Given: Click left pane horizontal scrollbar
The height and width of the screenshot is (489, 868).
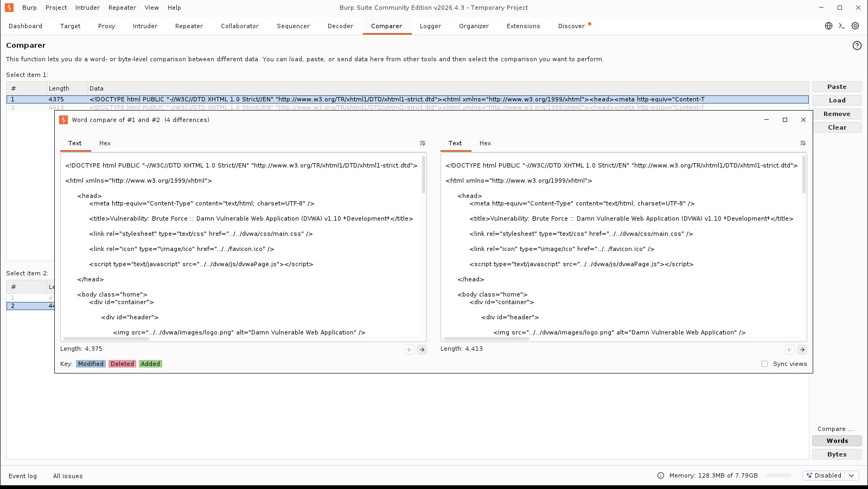Looking at the screenshot, I should [106, 338].
